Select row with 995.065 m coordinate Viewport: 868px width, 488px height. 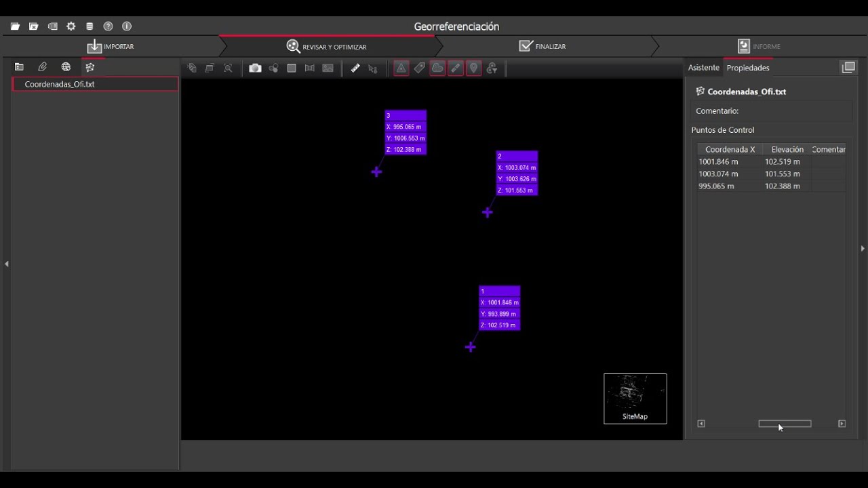point(772,186)
